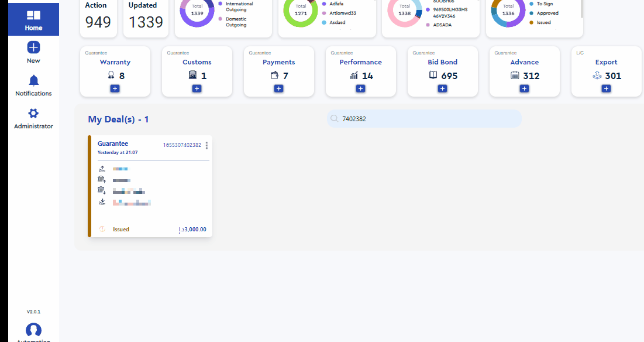This screenshot has height=342, width=644.
Task: Add a new Warranty guarantee
Action: tap(115, 88)
